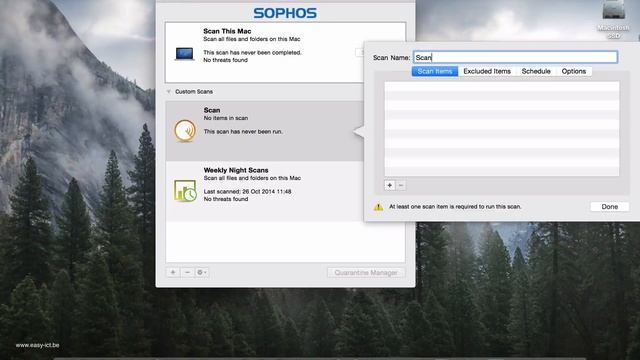This screenshot has height=360, width=640.
Task: Select the 'Weekly Night Scans' entry title
Action: (x=236, y=170)
